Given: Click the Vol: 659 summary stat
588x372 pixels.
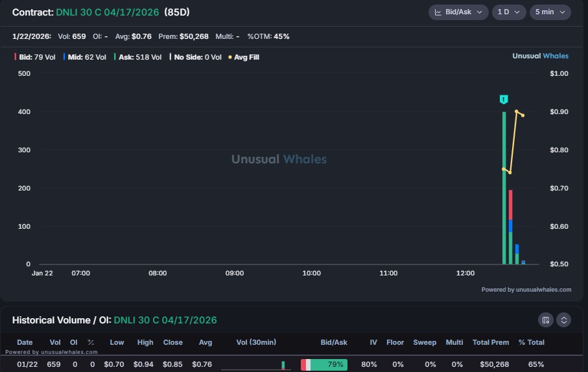Looking at the screenshot, I should point(71,36).
